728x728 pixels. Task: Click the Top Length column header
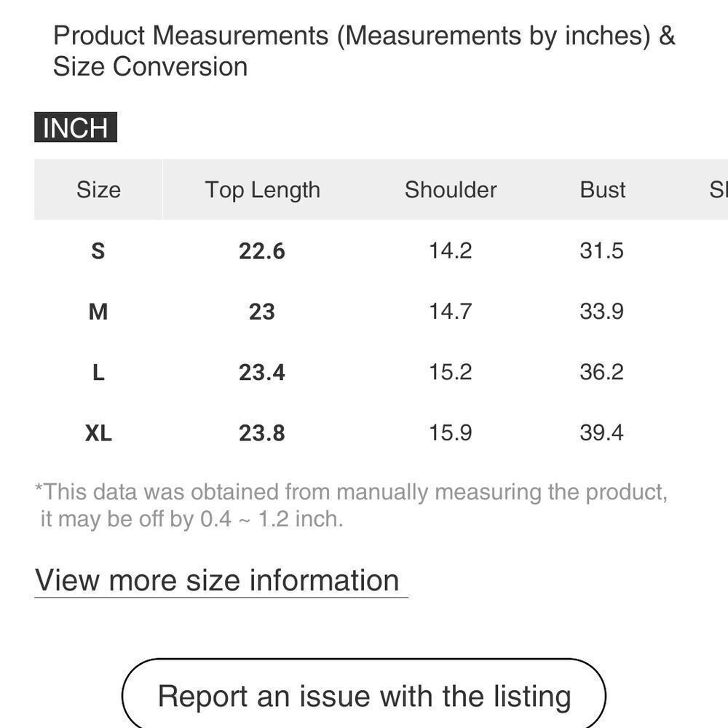click(x=262, y=190)
